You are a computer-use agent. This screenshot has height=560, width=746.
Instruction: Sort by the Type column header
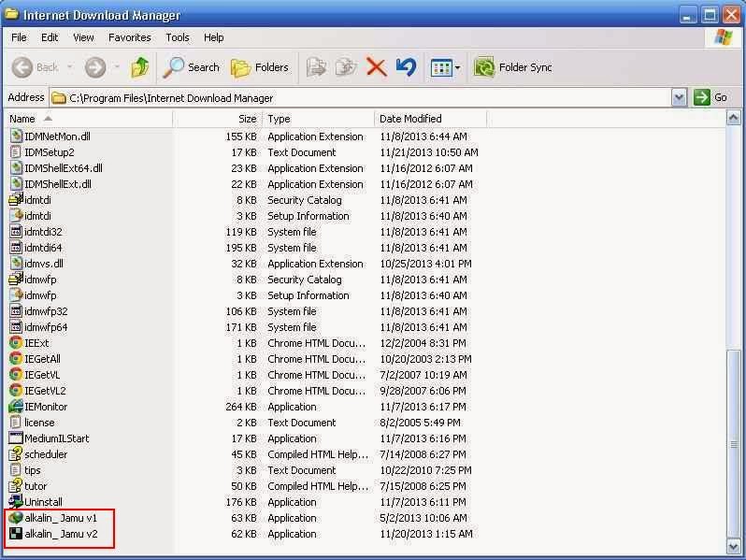click(x=317, y=119)
